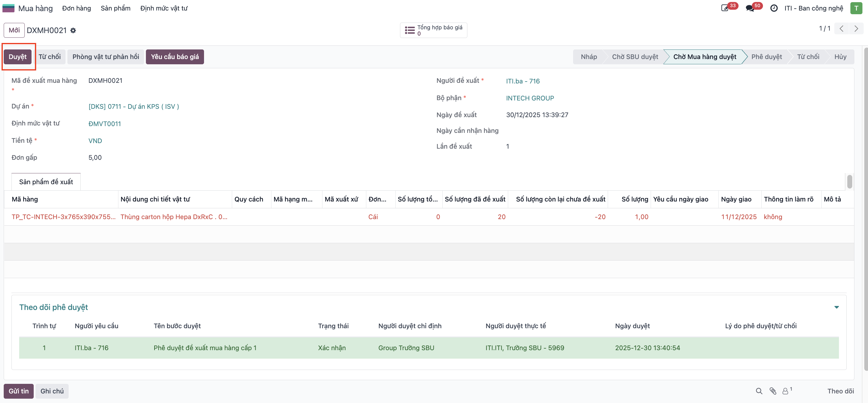Image resolution: width=868 pixels, height=403 pixels.
Task: Click Phòng vật tư phản hồi button
Action: coord(105,57)
